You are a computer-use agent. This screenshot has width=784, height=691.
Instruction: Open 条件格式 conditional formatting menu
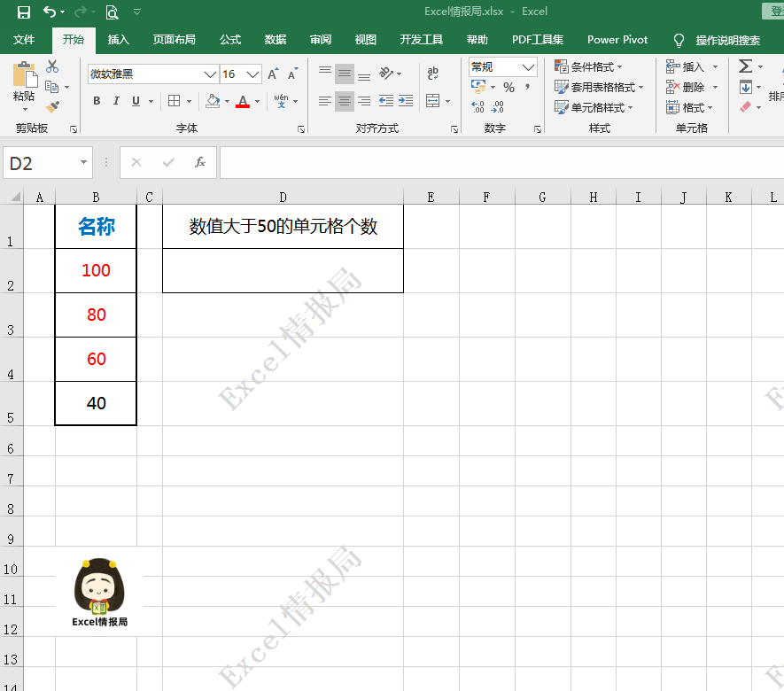tap(588, 66)
